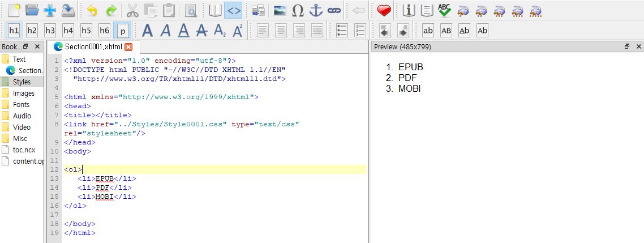Click the first clip shortcut icon
The image size is (644, 243).
tap(463, 11)
